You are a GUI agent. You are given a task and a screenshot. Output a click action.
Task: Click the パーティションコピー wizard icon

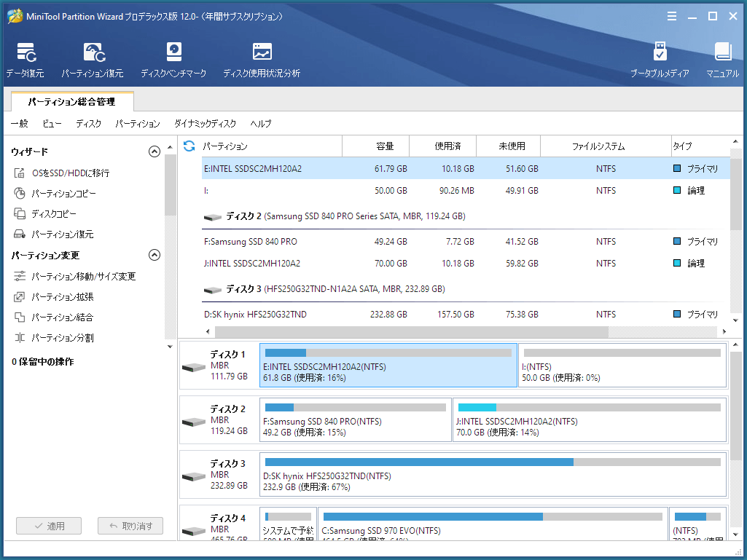pyautogui.click(x=20, y=193)
